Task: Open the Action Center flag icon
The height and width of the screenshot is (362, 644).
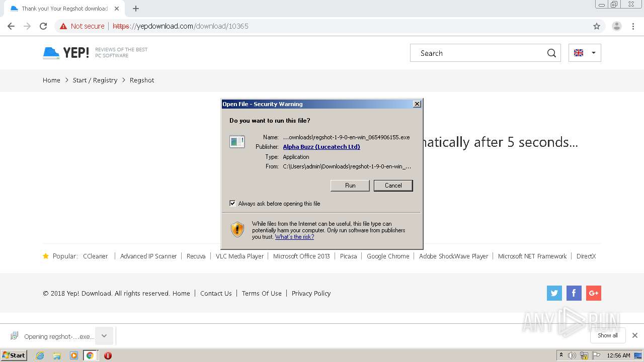Action: click(595, 355)
